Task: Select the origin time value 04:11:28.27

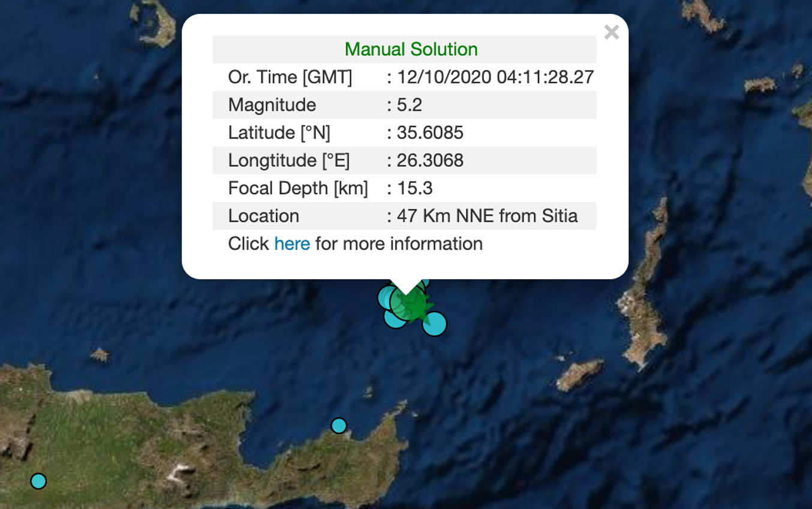Action: 495,77
